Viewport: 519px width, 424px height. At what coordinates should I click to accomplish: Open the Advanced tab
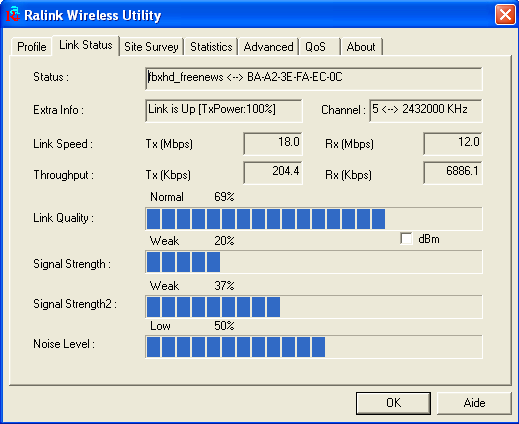point(268,47)
